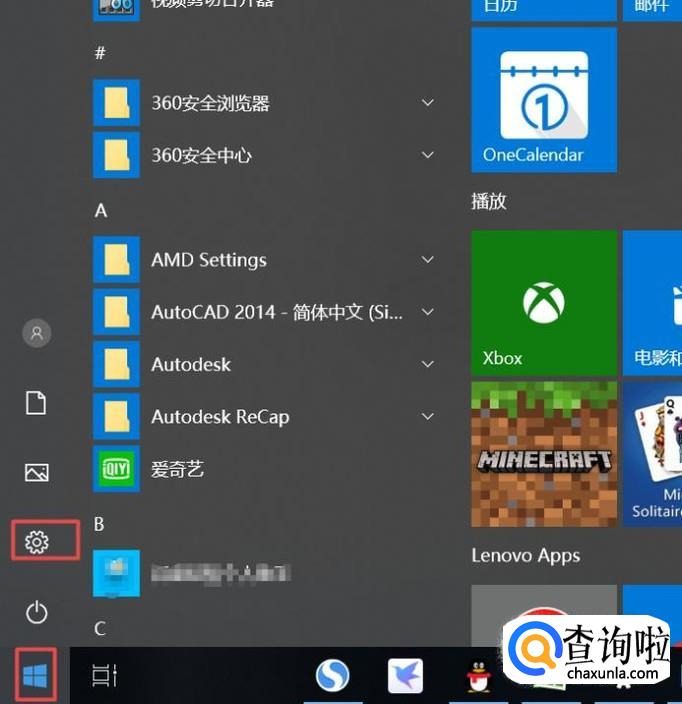
Task: Open the Windows Start button
Action: 35,675
